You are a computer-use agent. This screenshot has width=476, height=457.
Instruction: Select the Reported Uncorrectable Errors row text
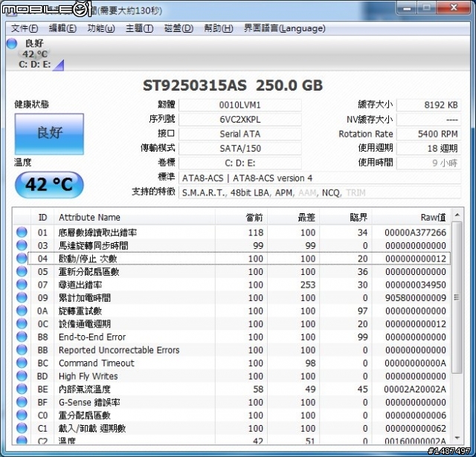click(119, 350)
